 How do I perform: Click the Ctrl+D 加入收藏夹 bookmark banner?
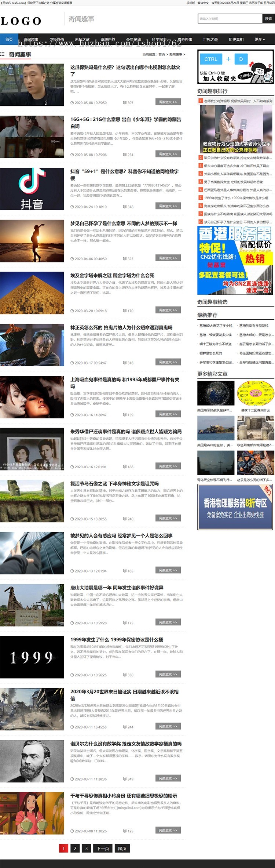(235, 67)
